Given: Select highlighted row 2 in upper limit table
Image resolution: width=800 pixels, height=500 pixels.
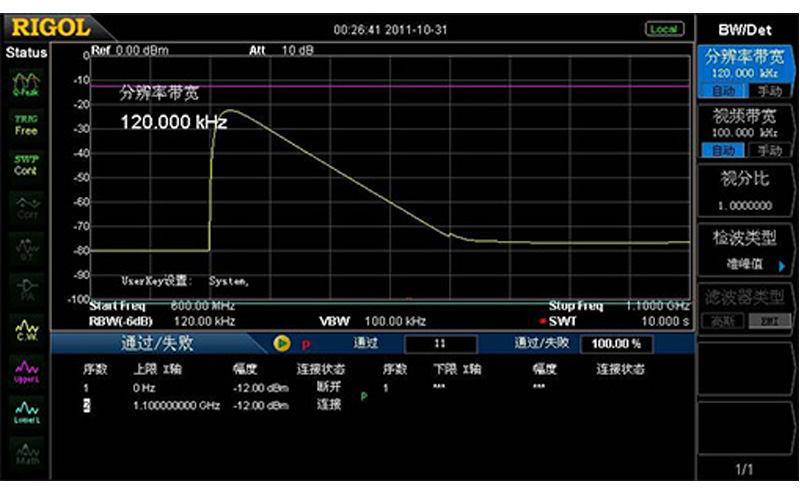Looking at the screenshot, I should tap(86, 405).
